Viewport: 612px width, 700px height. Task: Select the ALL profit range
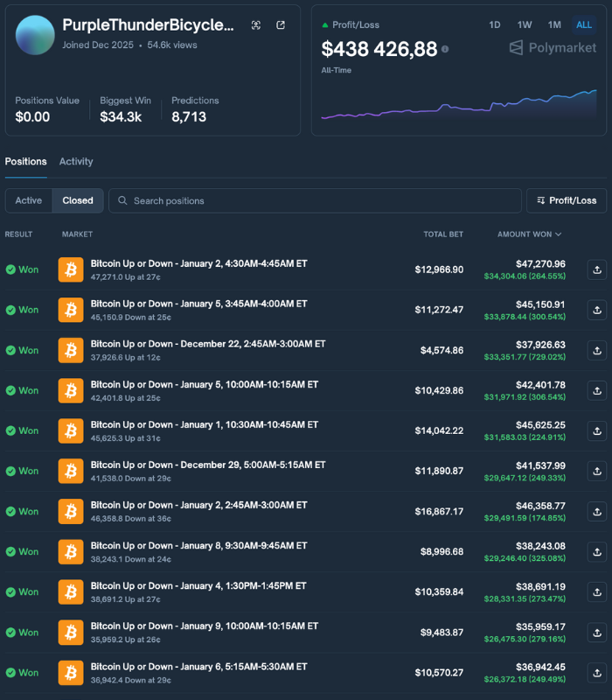click(x=584, y=25)
